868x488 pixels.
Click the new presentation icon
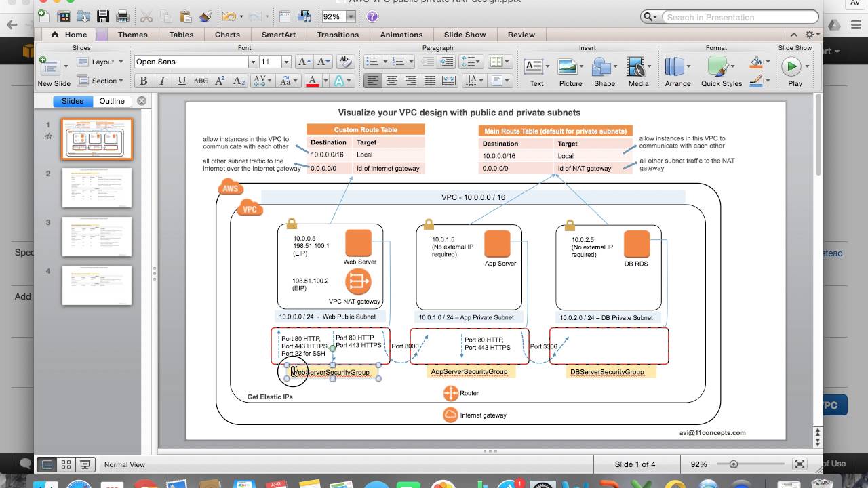tap(43, 16)
